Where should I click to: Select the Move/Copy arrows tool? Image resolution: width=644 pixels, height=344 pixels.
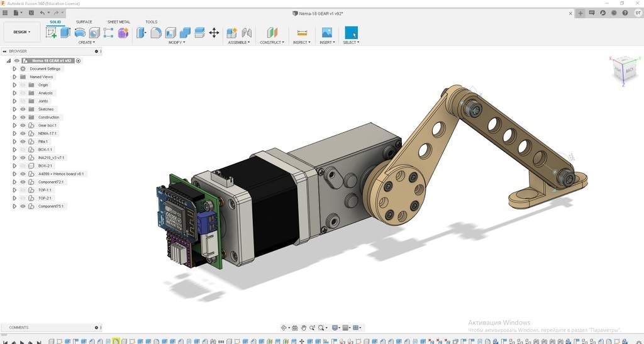[214, 33]
